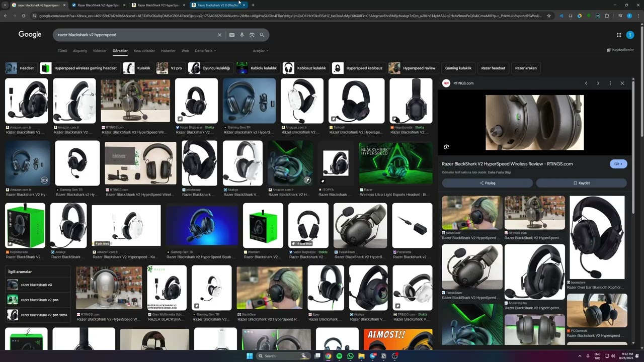Close the RTINGS image preview panel
644x362 pixels.
[x=622, y=83]
